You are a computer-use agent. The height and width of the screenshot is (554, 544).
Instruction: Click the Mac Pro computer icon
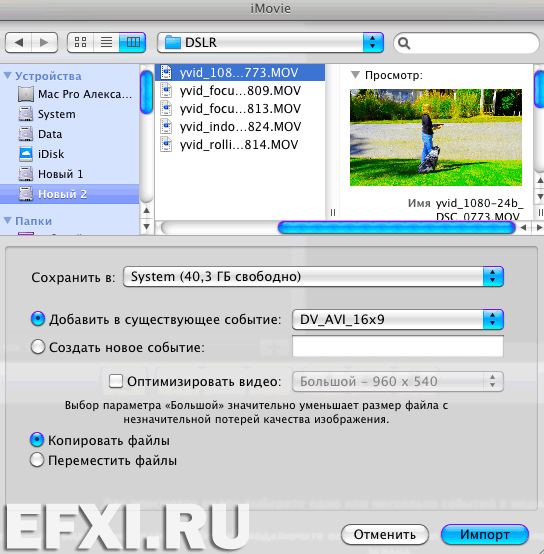[x=26, y=94]
